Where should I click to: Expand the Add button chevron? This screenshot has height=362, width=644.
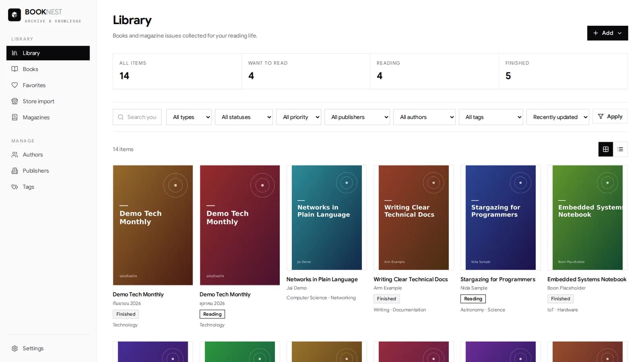620,33
